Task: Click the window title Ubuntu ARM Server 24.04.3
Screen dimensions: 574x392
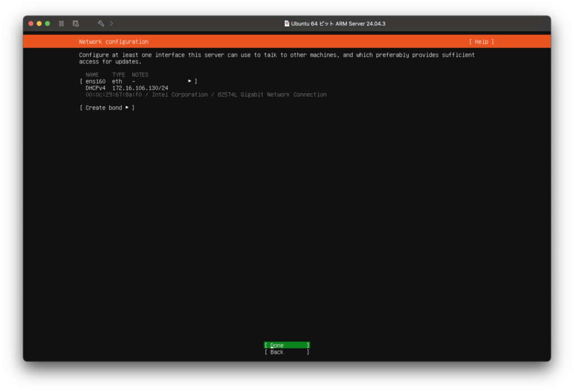Action: [338, 24]
